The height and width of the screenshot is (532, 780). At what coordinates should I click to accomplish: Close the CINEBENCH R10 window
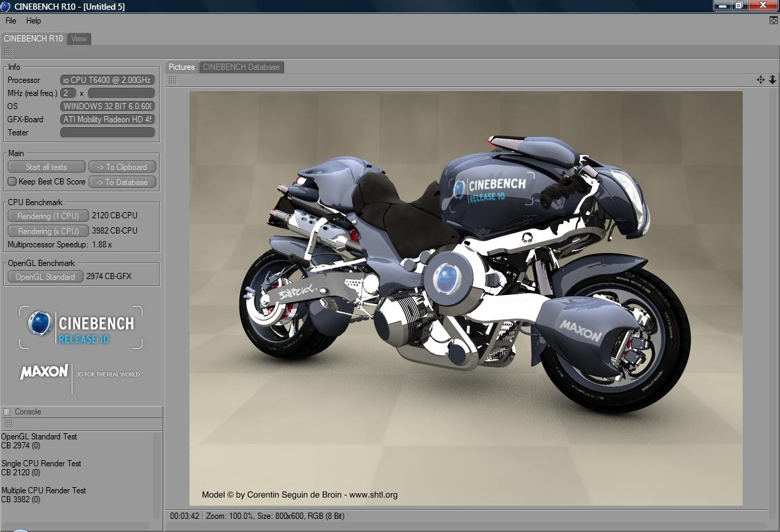click(x=763, y=6)
